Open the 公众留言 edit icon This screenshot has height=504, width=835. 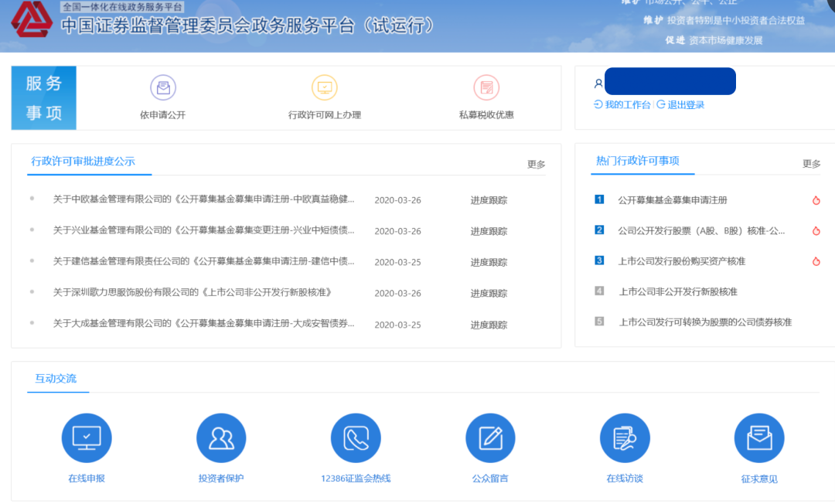pyautogui.click(x=490, y=438)
